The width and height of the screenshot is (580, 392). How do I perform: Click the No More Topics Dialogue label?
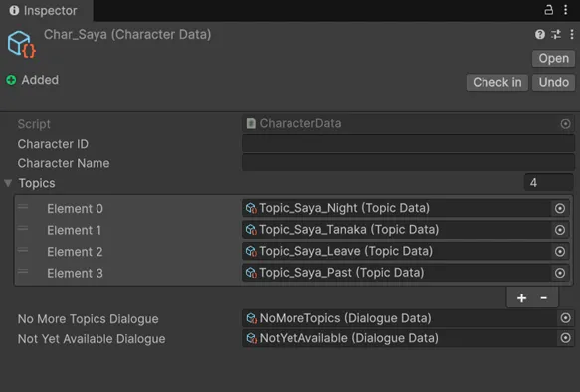tap(88, 319)
